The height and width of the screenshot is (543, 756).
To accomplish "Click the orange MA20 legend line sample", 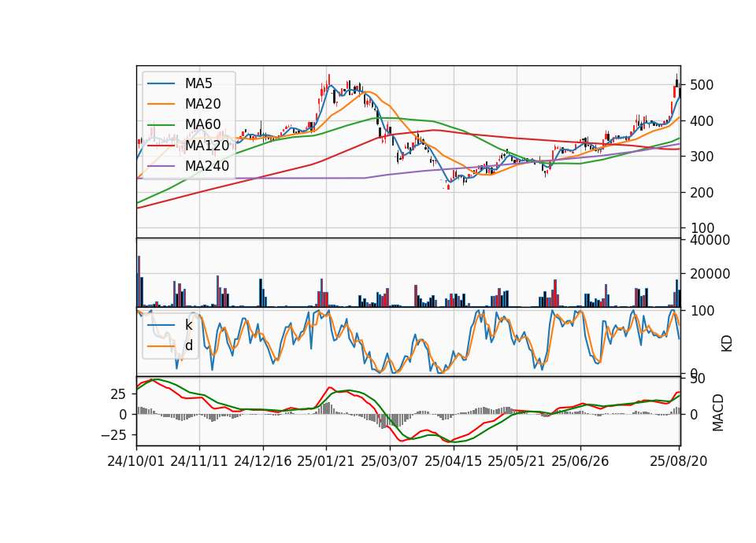I will point(161,104).
